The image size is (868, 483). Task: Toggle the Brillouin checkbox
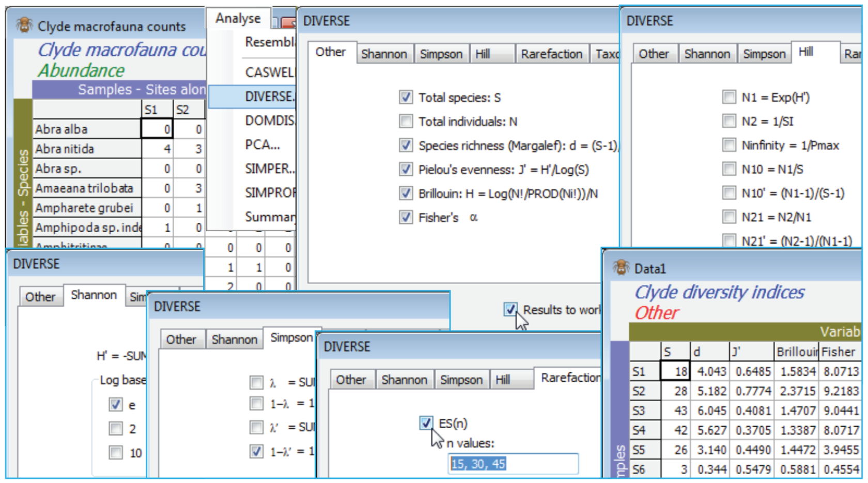[x=406, y=193]
